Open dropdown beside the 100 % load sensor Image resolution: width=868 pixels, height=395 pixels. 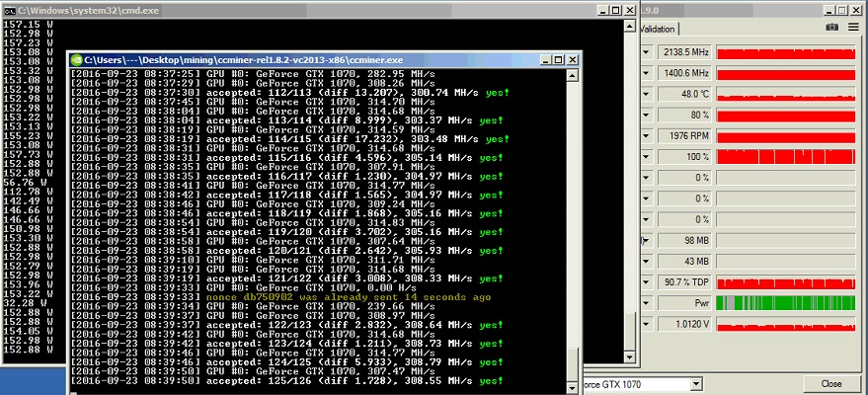click(646, 157)
